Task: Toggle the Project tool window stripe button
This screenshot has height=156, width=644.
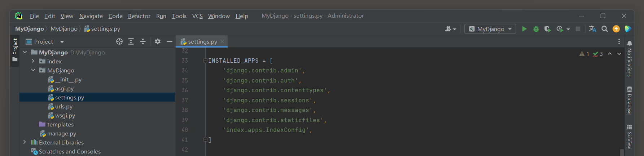Action: [15, 50]
